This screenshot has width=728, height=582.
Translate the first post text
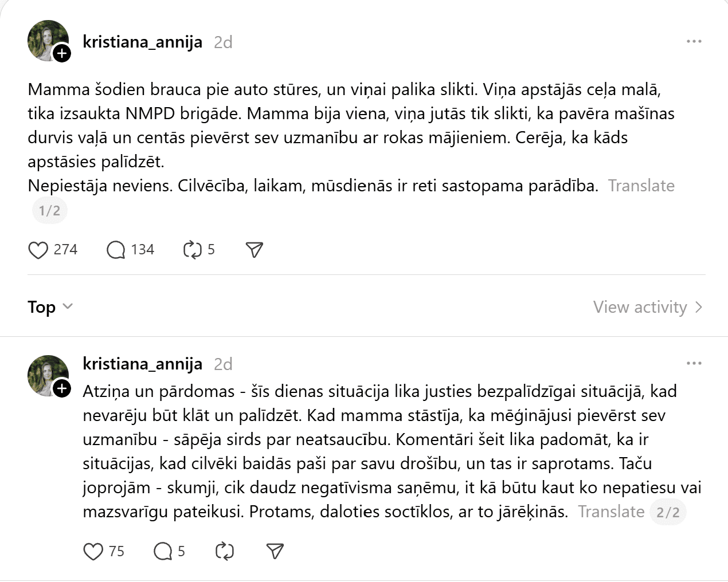pyautogui.click(x=641, y=186)
